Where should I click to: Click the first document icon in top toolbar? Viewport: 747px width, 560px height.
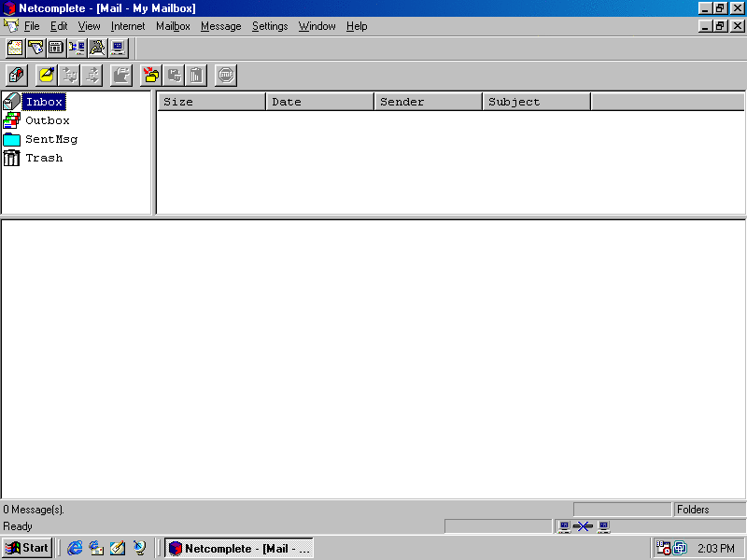15,48
